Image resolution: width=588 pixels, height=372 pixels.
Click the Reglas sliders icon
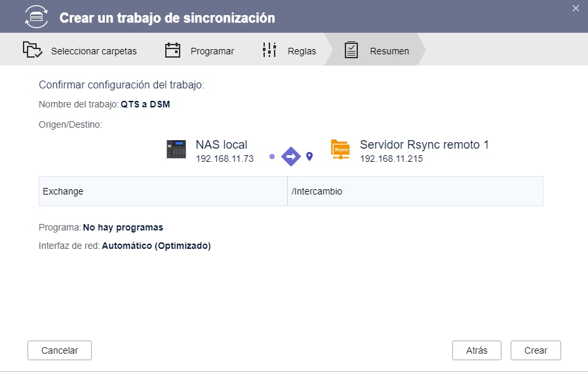[x=269, y=50]
